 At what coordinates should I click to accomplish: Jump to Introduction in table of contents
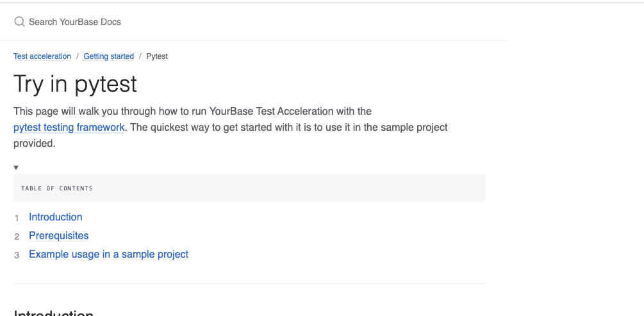pyautogui.click(x=56, y=217)
